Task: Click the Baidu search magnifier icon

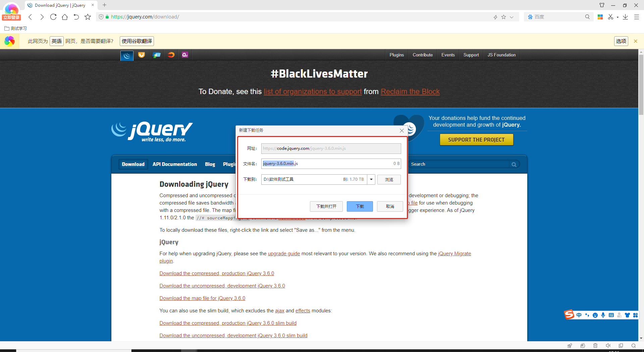Action: coord(587,17)
